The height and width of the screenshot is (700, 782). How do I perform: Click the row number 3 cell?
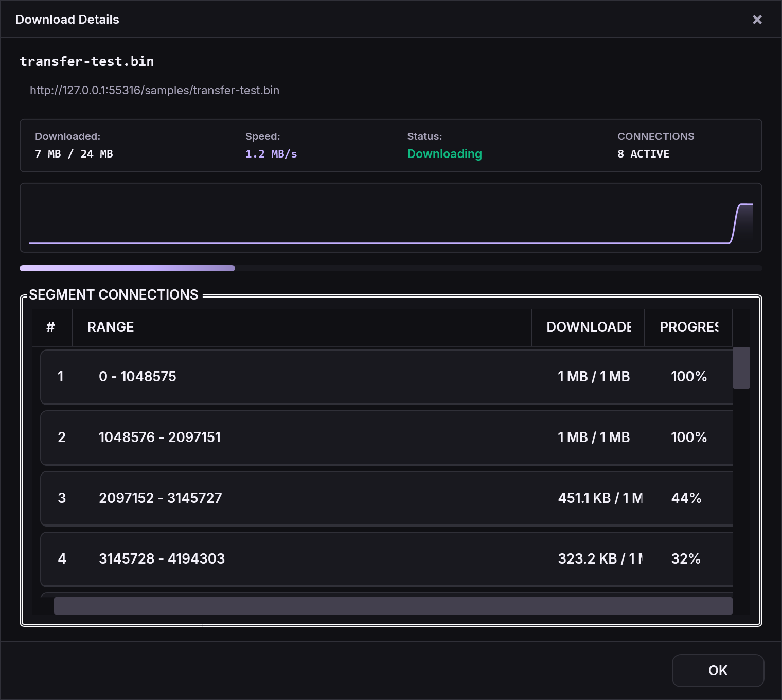(62, 498)
